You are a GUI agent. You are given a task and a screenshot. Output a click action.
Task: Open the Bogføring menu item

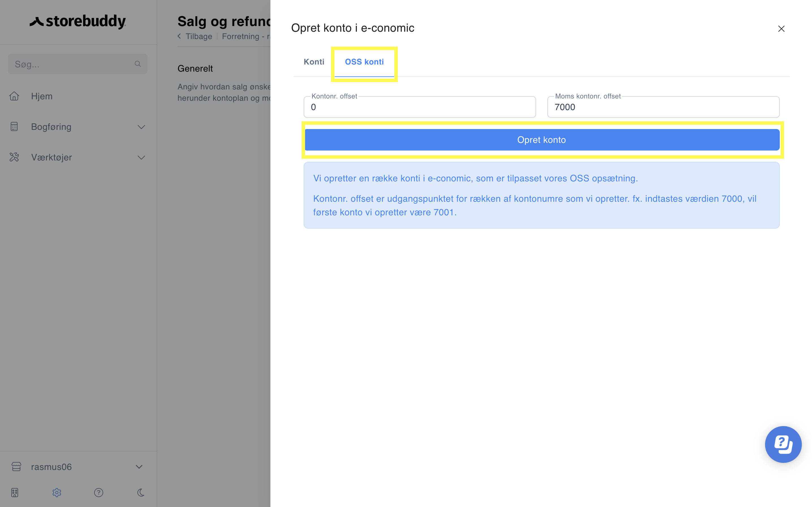coord(78,127)
